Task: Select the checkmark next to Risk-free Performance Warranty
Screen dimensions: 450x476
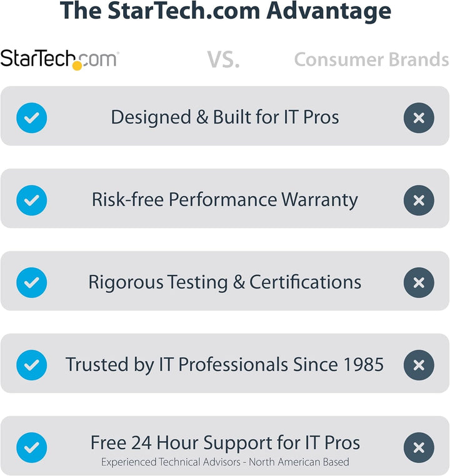Action: tap(31, 200)
